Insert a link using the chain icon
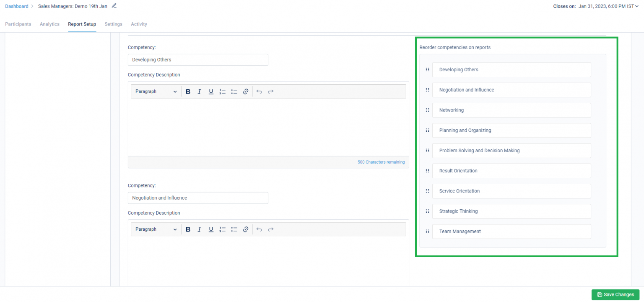The height and width of the screenshot is (302, 644). pyautogui.click(x=246, y=91)
